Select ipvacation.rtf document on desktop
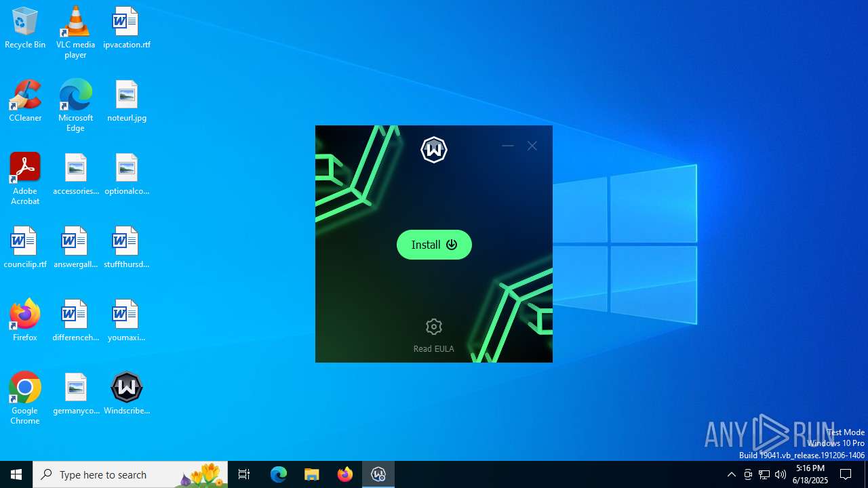Viewport: 868px width, 488px height. (126, 28)
